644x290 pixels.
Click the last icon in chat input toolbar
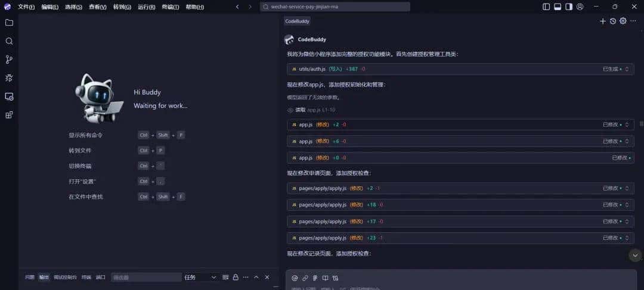[x=335, y=277]
